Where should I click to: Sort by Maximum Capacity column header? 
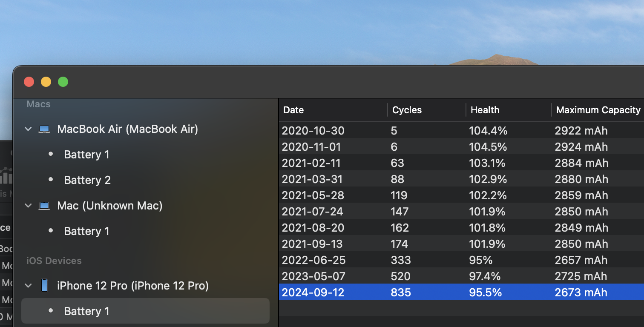click(598, 110)
